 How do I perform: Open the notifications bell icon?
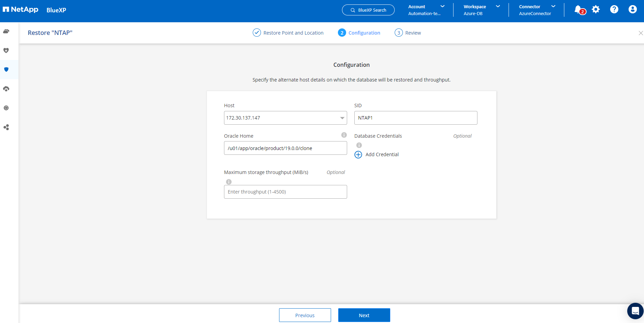(578, 10)
